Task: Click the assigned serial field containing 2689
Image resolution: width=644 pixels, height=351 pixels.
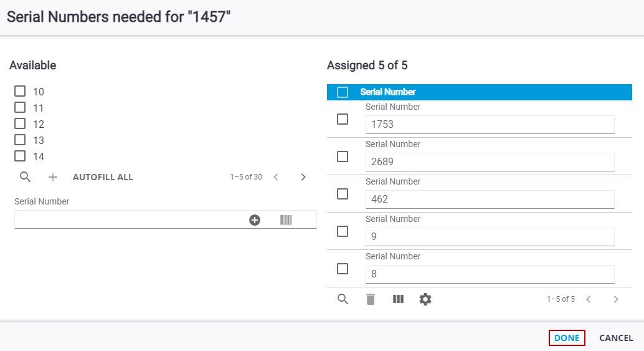Action: tap(490, 161)
